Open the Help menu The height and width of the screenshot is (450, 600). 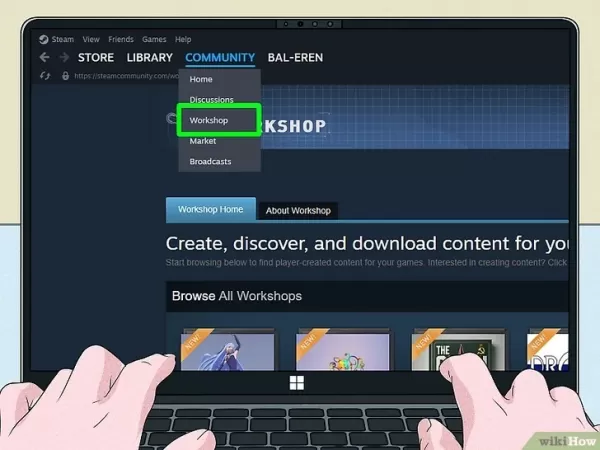coord(183,39)
